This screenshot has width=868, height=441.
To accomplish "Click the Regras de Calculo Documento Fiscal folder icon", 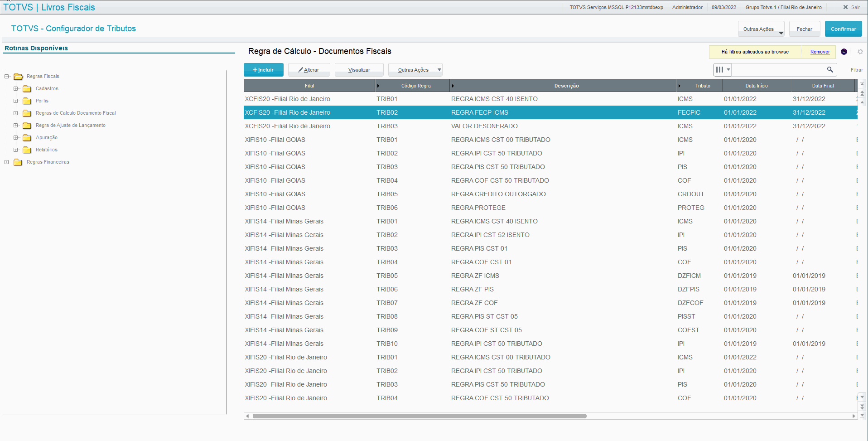I will click(27, 113).
